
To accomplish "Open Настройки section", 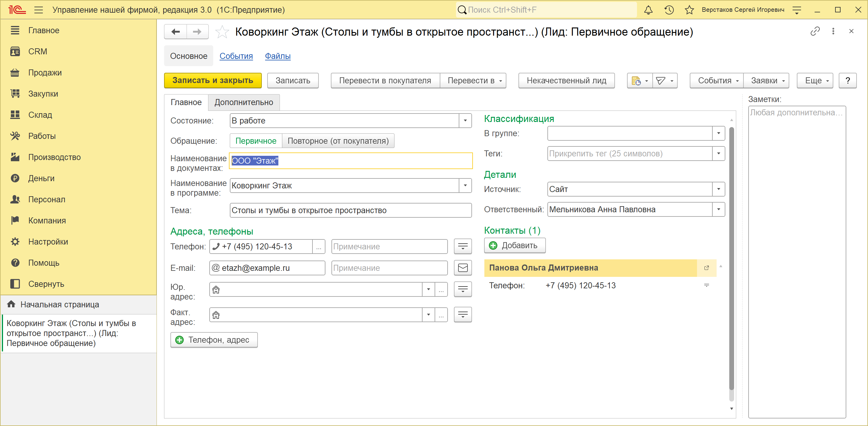I will coord(78,242).
